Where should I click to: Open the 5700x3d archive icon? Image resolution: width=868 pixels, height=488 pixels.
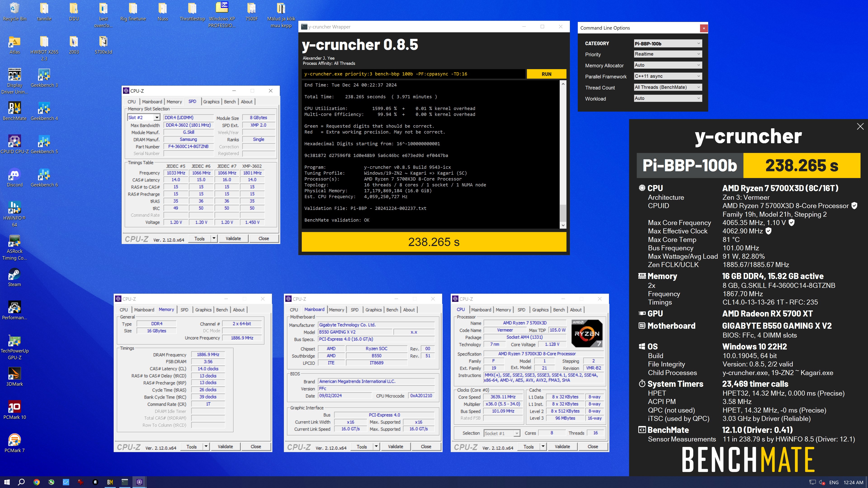pyautogui.click(x=104, y=45)
